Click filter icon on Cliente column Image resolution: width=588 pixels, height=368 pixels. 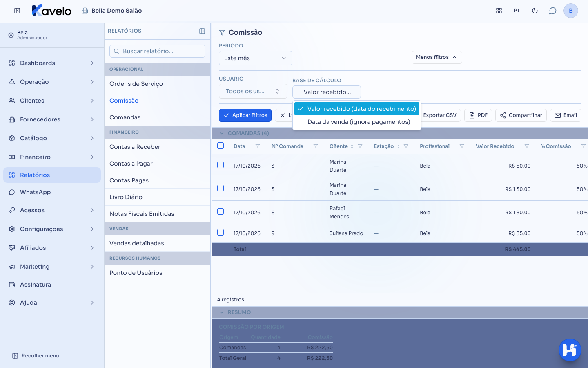click(360, 146)
